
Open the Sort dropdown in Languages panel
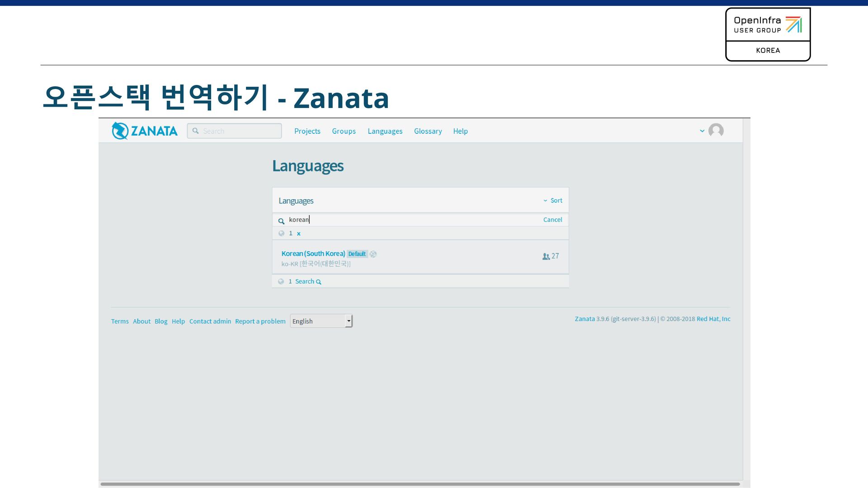[x=553, y=200]
